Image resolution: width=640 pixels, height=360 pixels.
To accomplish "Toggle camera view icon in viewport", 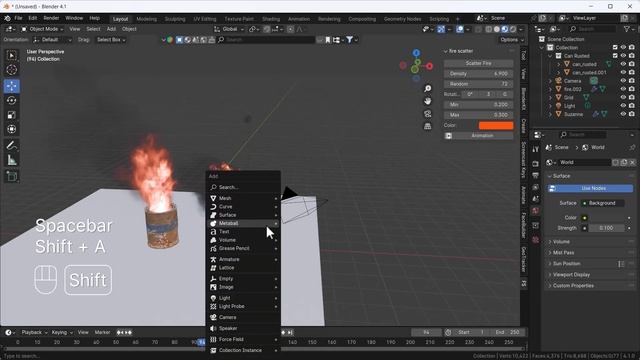I will click(427, 113).
